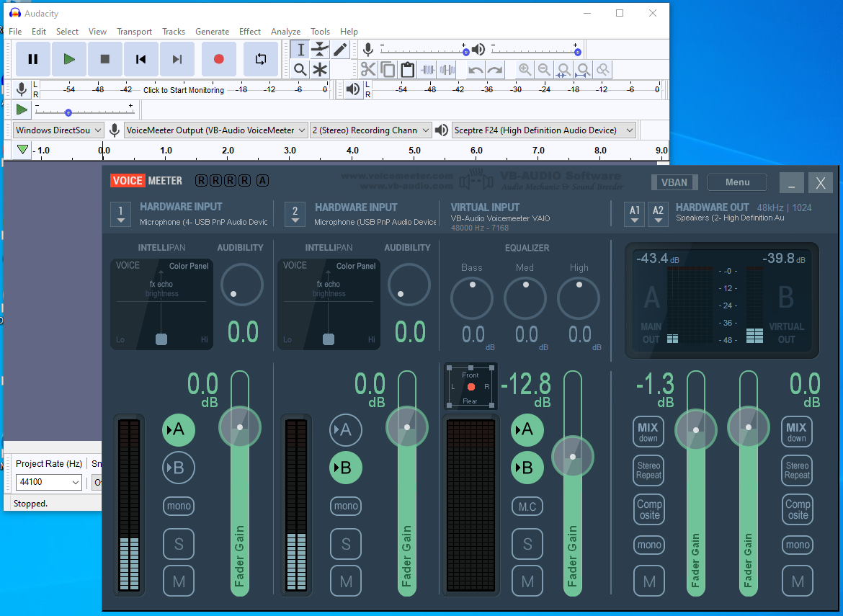Click the record meter microphone icon
This screenshot has height=616, width=843.
pyautogui.click(x=22, y=89)
